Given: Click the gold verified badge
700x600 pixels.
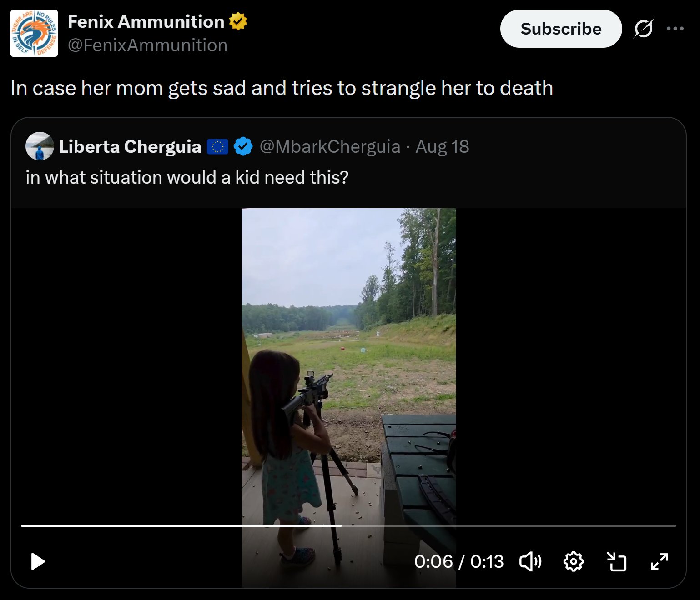Looking at the screenshot, I should [x=238, y=21].
